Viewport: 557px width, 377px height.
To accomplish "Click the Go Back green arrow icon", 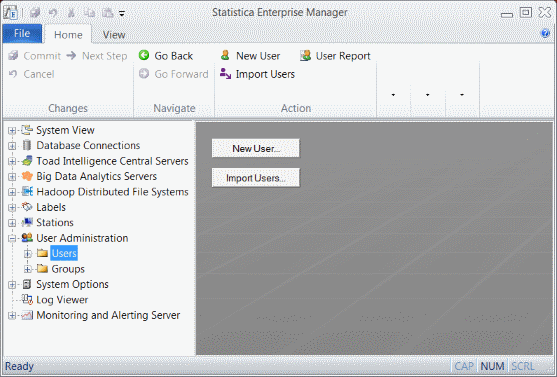I will pos(144,55).
